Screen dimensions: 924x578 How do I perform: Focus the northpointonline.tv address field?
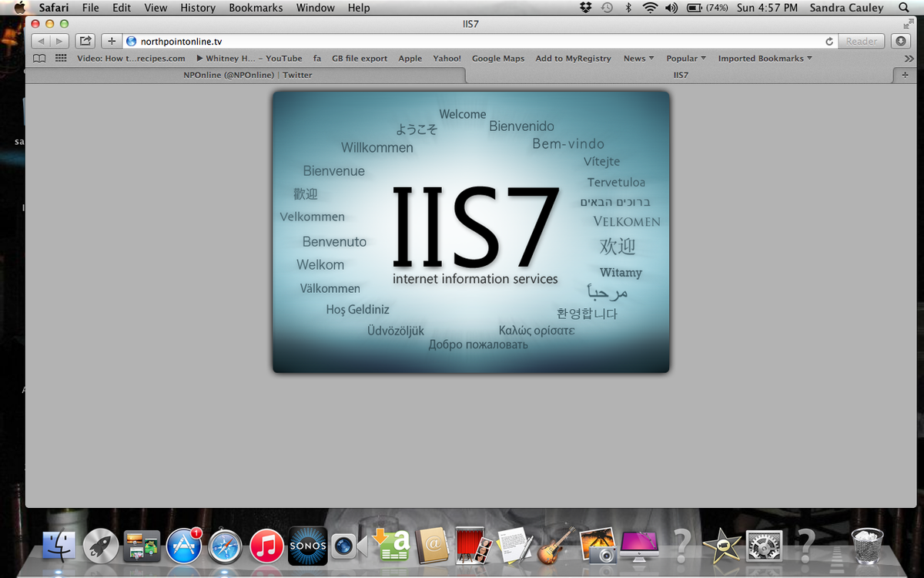[x=479, y=42]
